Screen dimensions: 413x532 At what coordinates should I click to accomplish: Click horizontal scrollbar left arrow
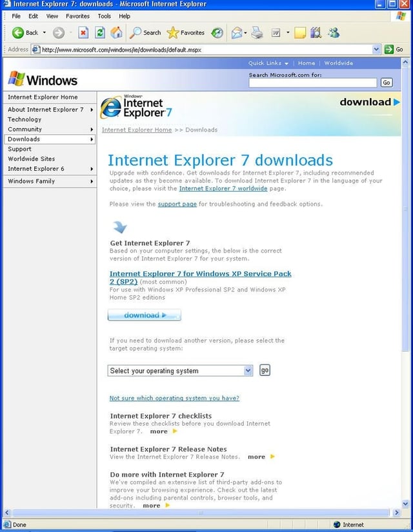click(7, 512)
